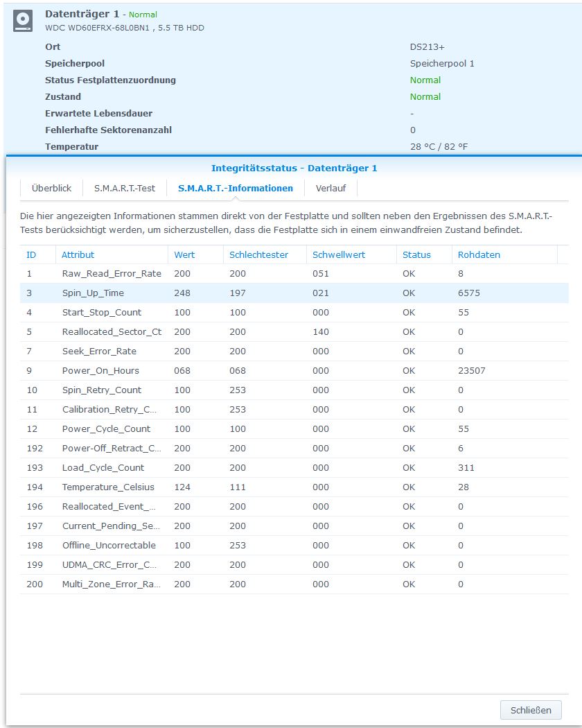
Task: Click threshold value 051
Action: pos(321,273)
